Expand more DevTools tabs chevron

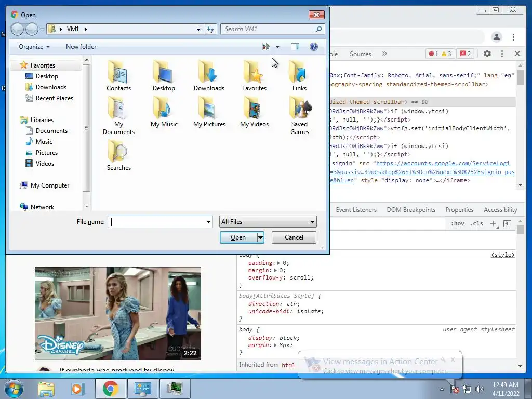pos(384,54)
